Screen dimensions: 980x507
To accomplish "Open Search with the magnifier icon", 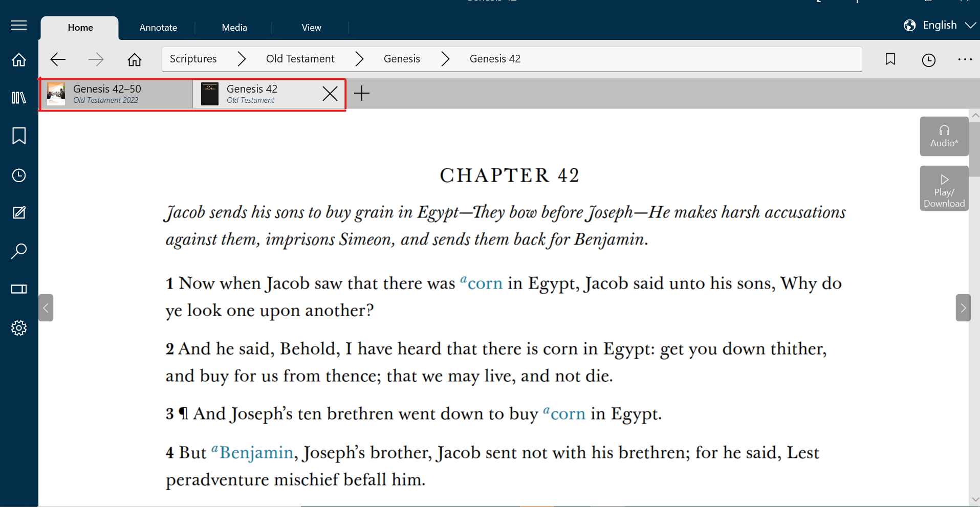I will point(19,251).
